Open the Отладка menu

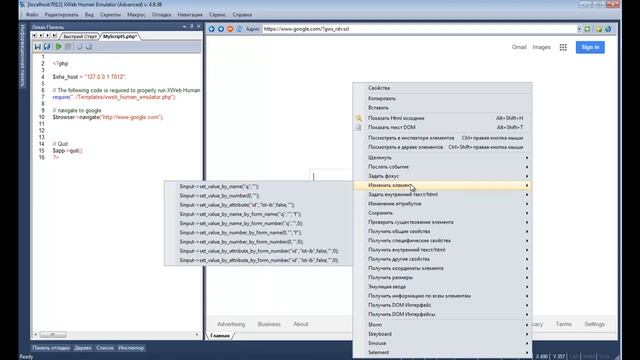point(161,15)
